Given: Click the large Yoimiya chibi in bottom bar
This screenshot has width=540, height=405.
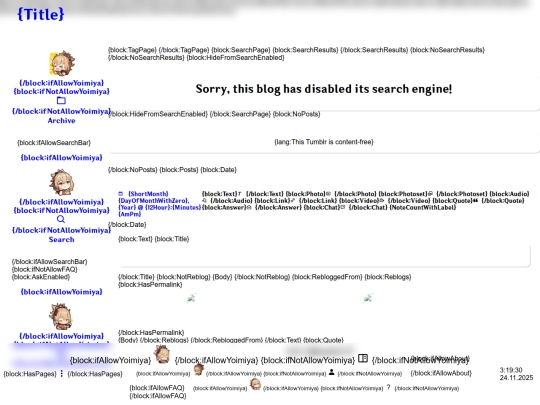Looking at the screenshot, I should (x=162, y=355).
